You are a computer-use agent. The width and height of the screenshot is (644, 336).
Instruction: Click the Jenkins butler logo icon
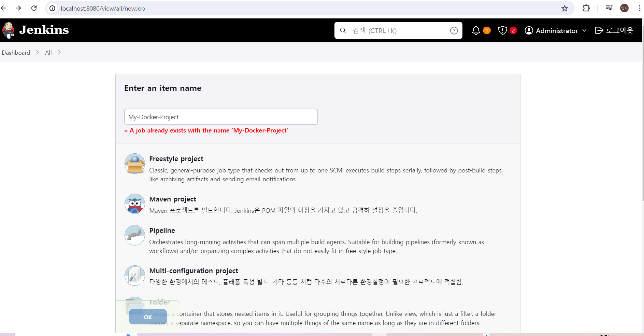click(8, 30)
